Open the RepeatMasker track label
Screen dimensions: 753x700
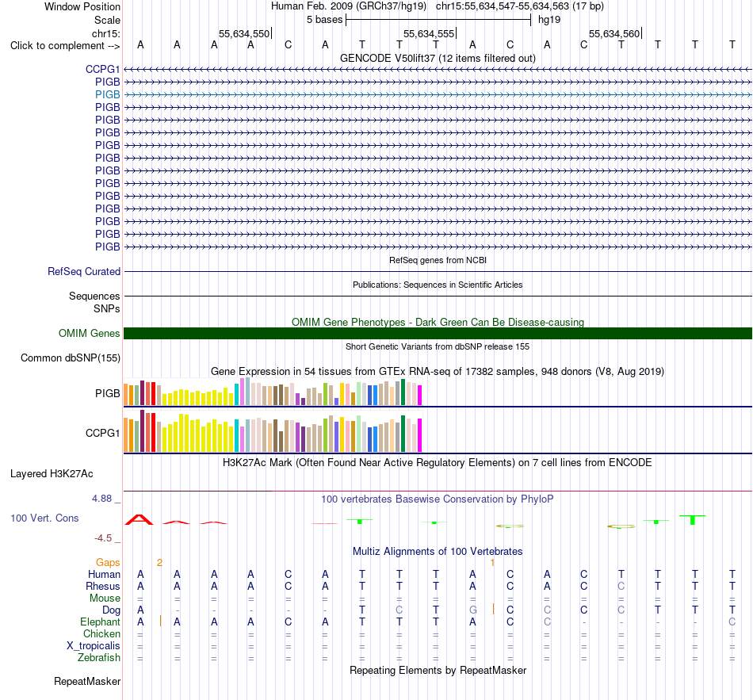pos(87,682)
